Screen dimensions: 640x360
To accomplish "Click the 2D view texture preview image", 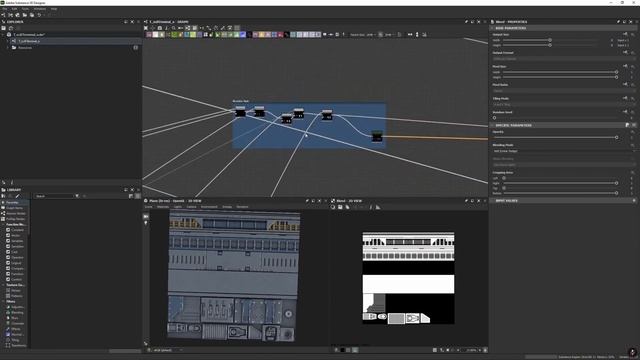I will pyautogui.click(x=408, y=278).
